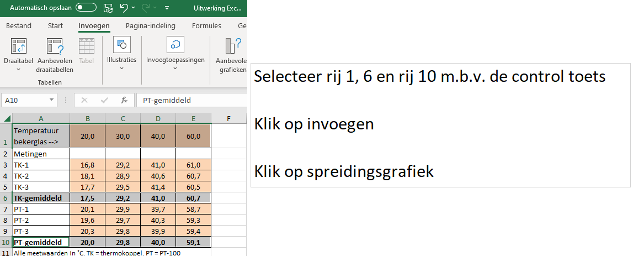Switch to the Start ribbon tab
The image size is (644, 256).
(55, 26)
